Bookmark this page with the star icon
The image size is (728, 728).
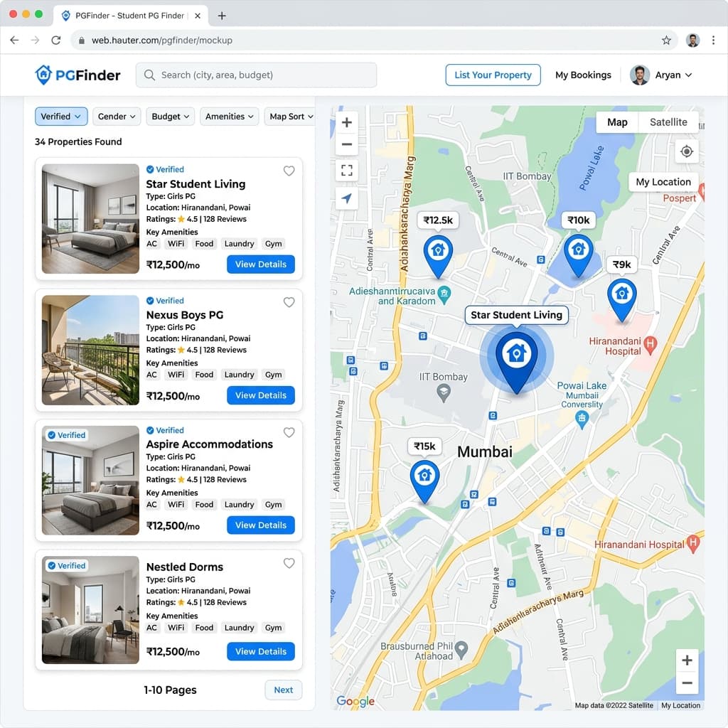[666, 41]
